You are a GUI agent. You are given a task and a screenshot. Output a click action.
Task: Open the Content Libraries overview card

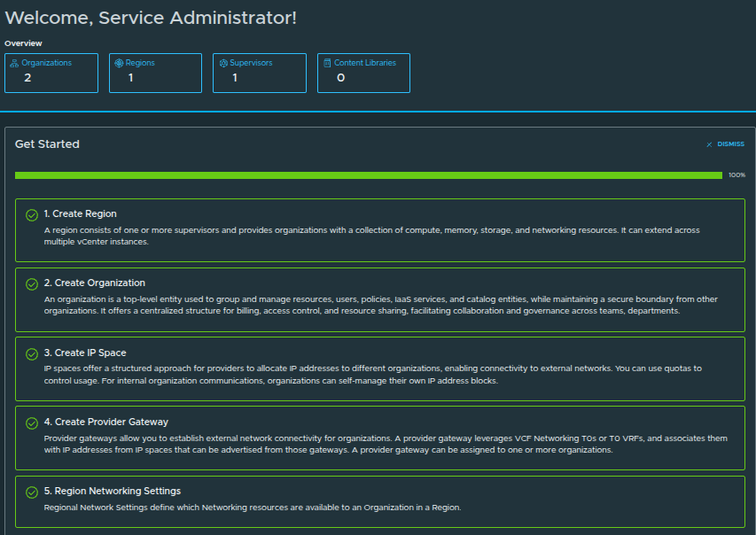[x=363, y=73]
